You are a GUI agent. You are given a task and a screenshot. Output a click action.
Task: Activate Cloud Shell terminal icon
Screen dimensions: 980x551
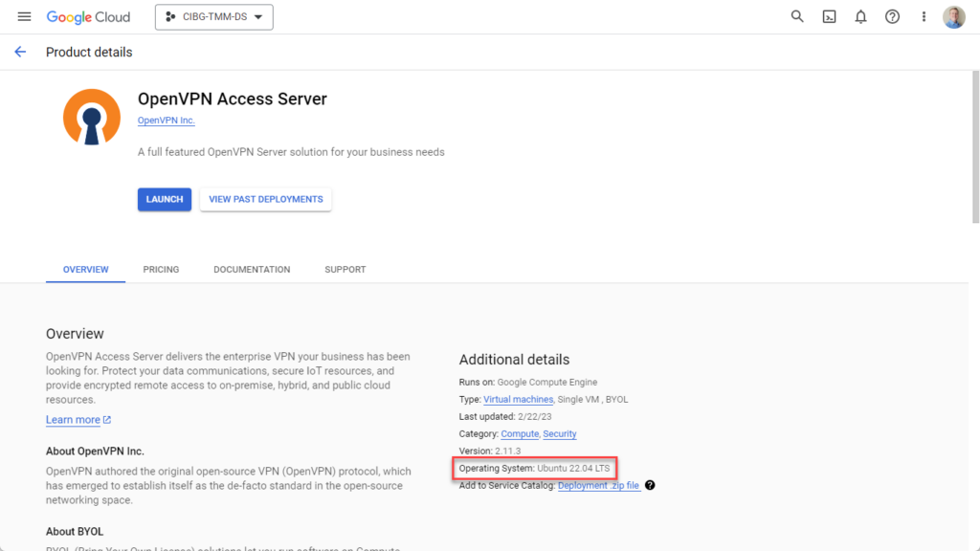coord(829,17)
